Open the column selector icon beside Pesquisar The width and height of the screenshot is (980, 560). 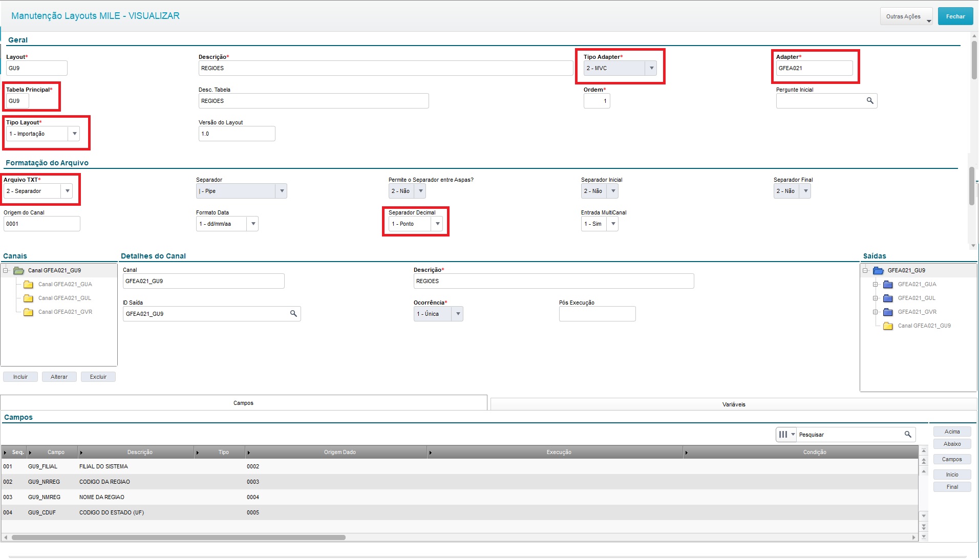tap(786, 435)
